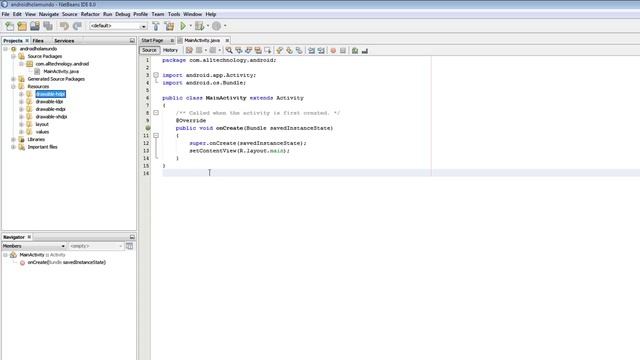Toggle Rectangular Selection in the editor toolbar
This screenshot has width=640, height=360.
268,50
